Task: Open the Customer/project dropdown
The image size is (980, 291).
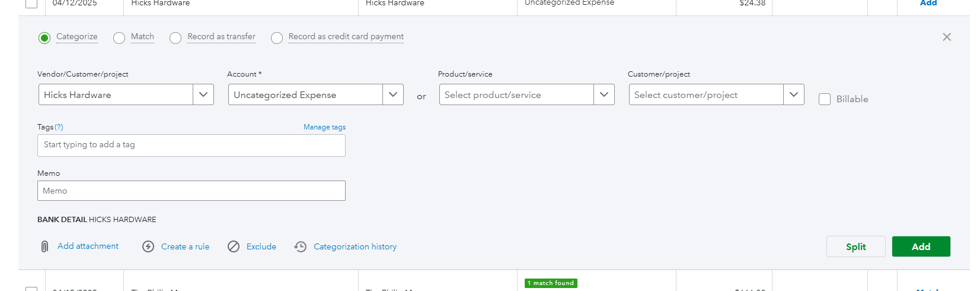Action: click(x=793, y=94)
